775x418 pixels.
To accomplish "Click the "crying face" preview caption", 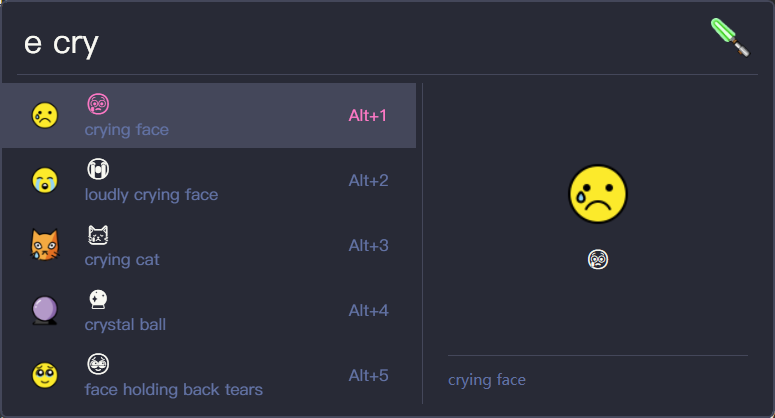I will pos(487,380).
